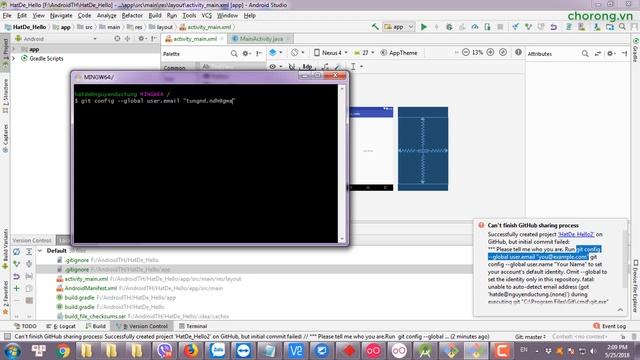Open Attributes panel settings gear

[610, 53]
